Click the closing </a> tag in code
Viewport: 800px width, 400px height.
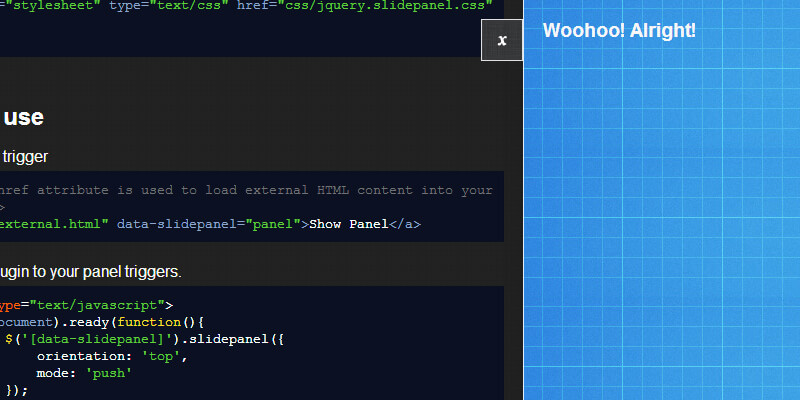pos(404,223)
